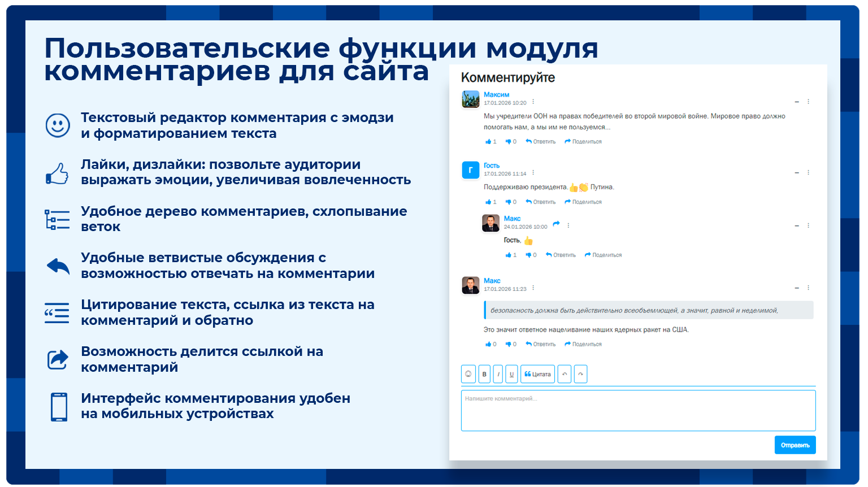This screenshot has width=868, height=487.
Task: Like Максим's comment with the thumbs-up icon
Action: coord(488,141)
